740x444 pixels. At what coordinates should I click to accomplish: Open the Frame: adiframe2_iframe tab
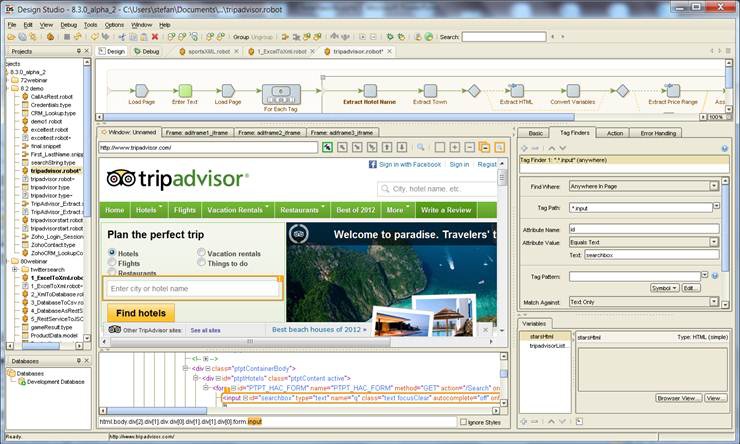pos(269,133)
